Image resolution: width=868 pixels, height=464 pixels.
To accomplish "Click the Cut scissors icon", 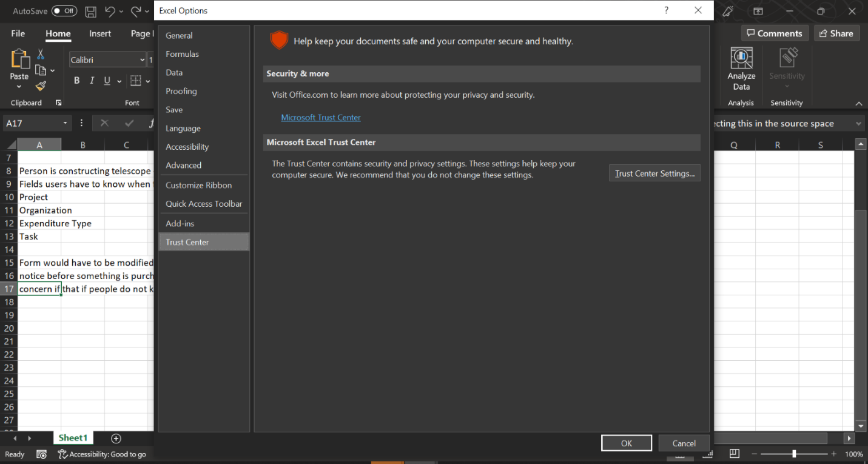I will (x=41, y=55).
